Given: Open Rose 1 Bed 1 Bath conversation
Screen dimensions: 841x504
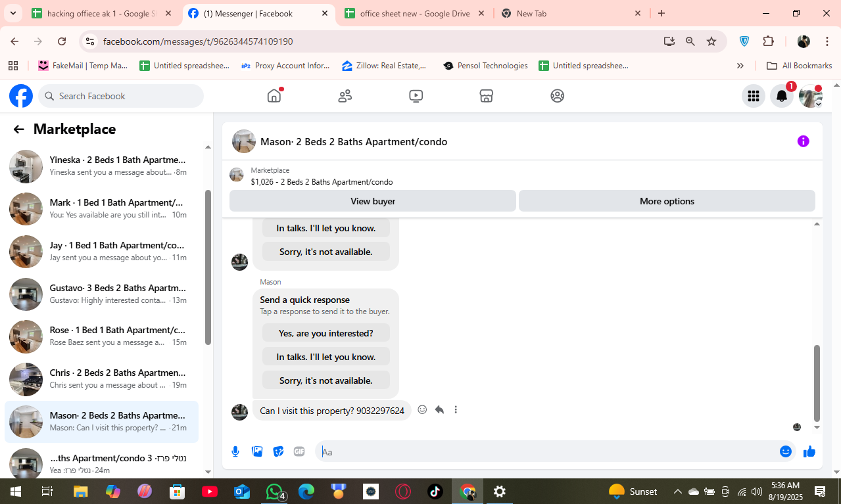Looking at the screenshot, I should tap(102, 336).
